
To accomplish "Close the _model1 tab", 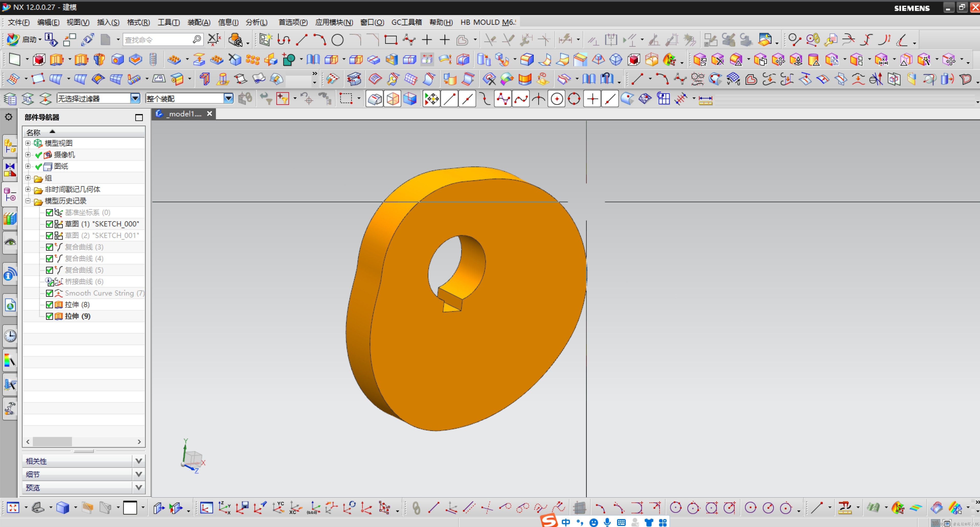I will point(209,114).
